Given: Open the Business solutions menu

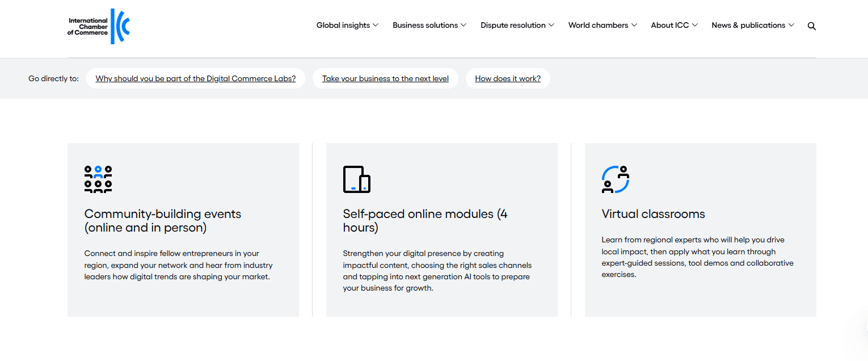Looking at the screenshot, I should 425,25.
